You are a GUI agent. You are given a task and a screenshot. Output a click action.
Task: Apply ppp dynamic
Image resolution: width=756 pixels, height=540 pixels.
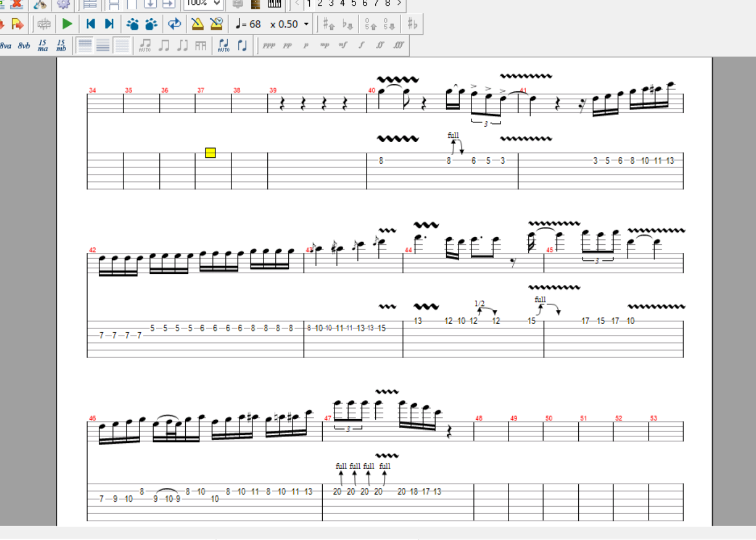[x=269, y=46]
